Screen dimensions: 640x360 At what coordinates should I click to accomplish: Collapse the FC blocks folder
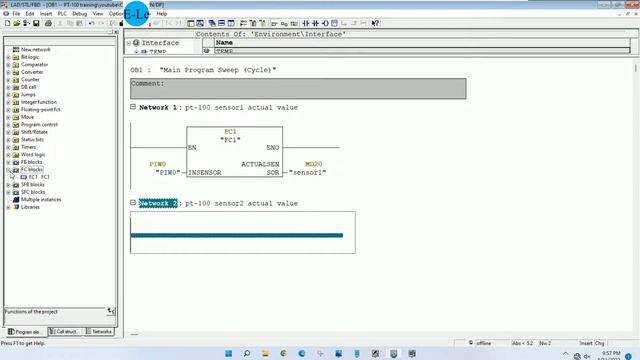pos(8,170)
